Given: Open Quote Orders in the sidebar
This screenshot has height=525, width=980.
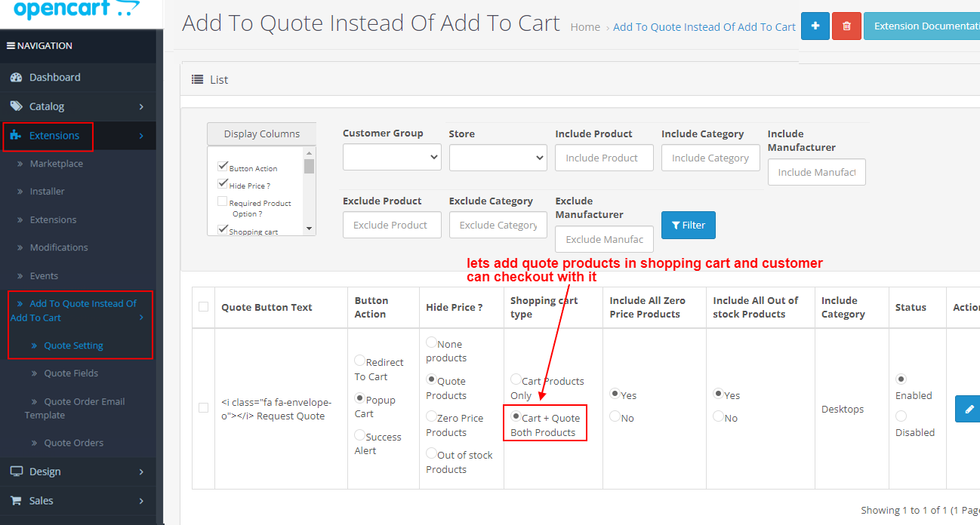Looking at the screenshot, I should click(74, 443).
